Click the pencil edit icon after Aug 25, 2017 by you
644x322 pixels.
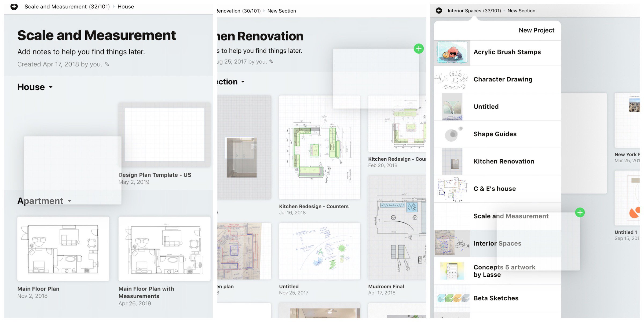click(271, 61)
